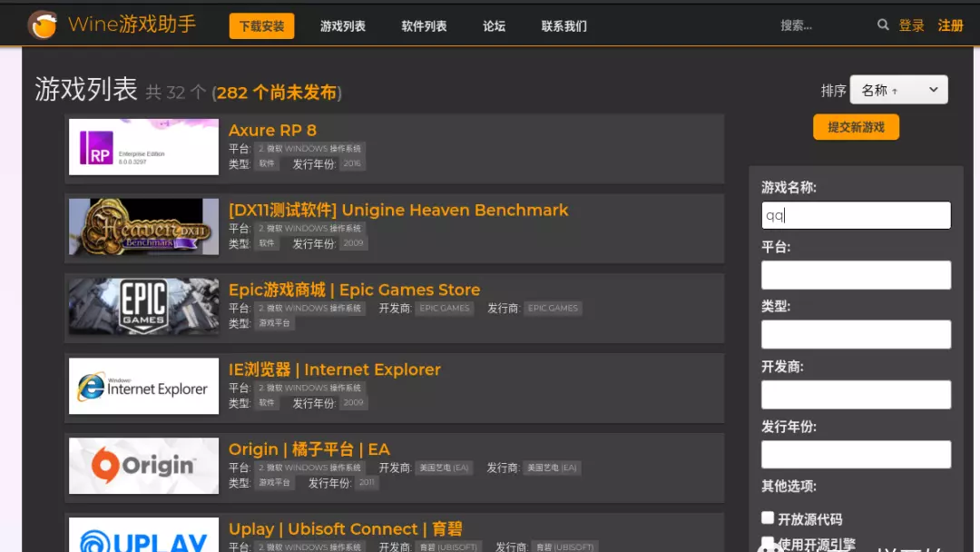
Task: Click the 登录 link
Action: (911, 25)
